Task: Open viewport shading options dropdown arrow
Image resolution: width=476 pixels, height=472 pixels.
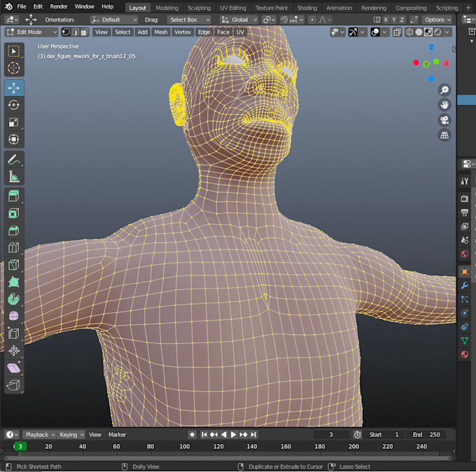Action: (x=447, y=32)
